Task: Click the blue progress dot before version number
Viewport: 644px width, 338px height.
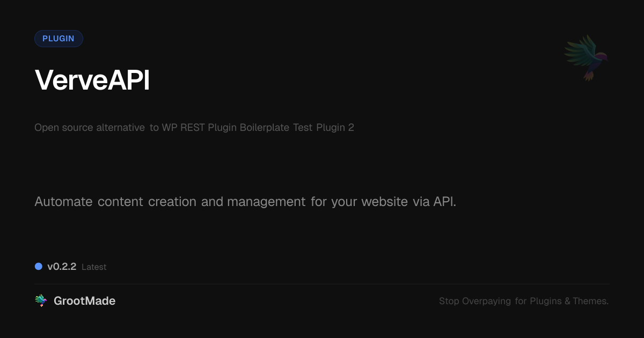Action: [x=38, y=266]
